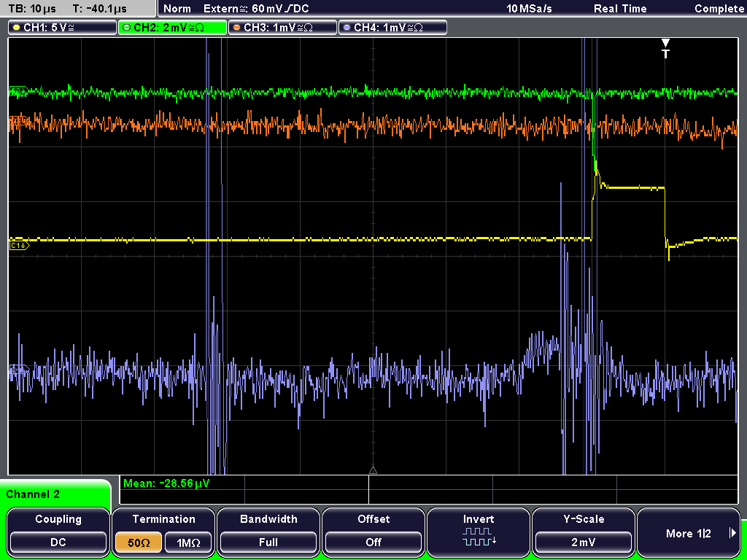Click the Invert square-wave icon

(479, 537)
